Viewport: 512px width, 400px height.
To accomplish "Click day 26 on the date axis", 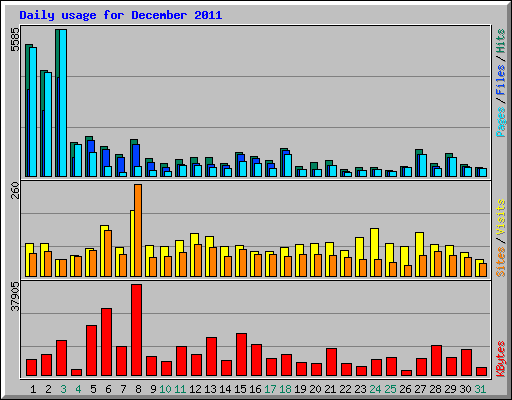I will coord(405,389).
